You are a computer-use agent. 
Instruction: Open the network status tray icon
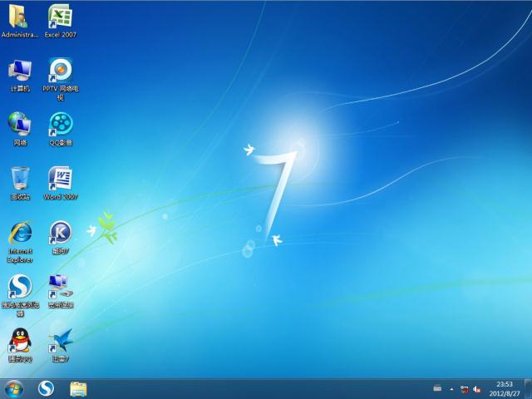pyautogui.click(x=464, y=389)
